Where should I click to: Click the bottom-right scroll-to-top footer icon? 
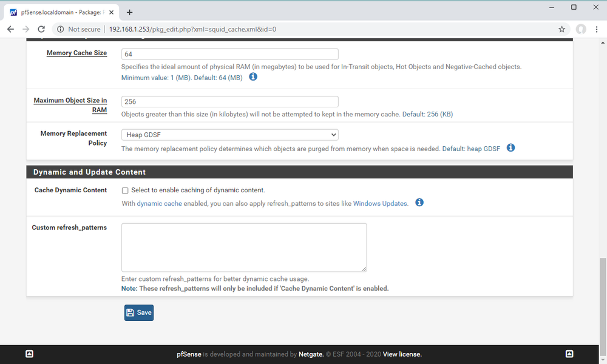pyautogui.click(x=569, y=354)
